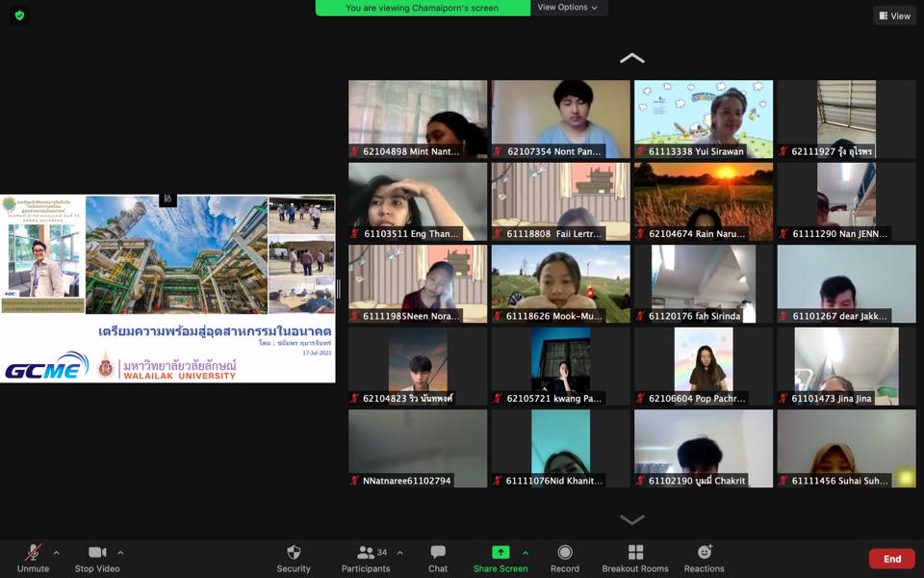The height and width of the screenshot is (578, 924).
Task: Open the Reactions menu
Action: (x=705, y=553)
